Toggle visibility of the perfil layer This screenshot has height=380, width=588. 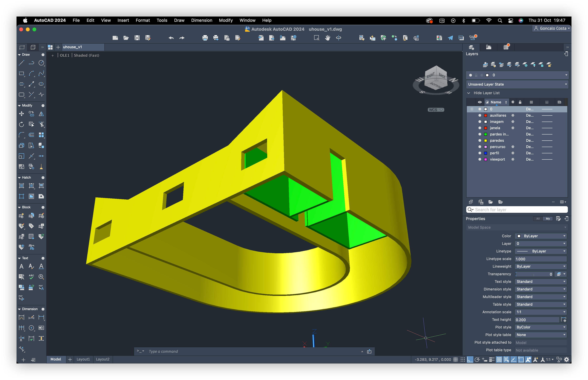[x=480, y=153]
